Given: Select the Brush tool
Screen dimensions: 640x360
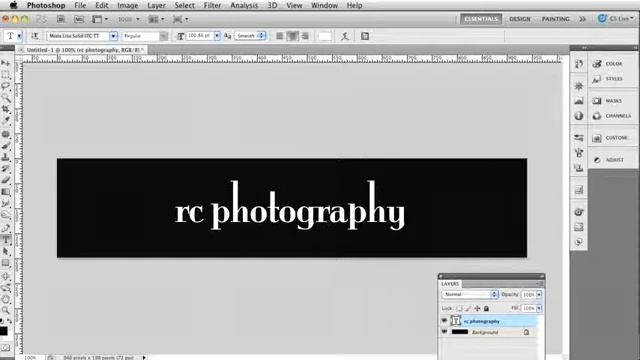Looking at the screenshot, I should [x=5, y=146].
